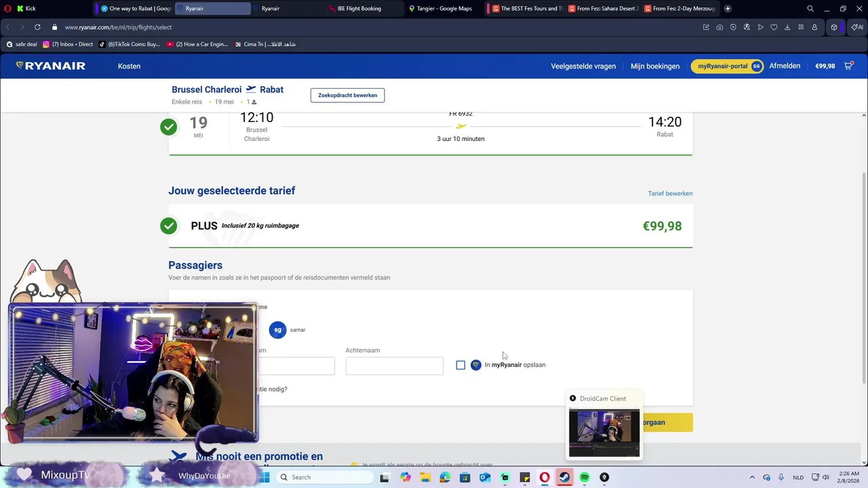Open the clock showing 2:26 AM

click(849, 477)
